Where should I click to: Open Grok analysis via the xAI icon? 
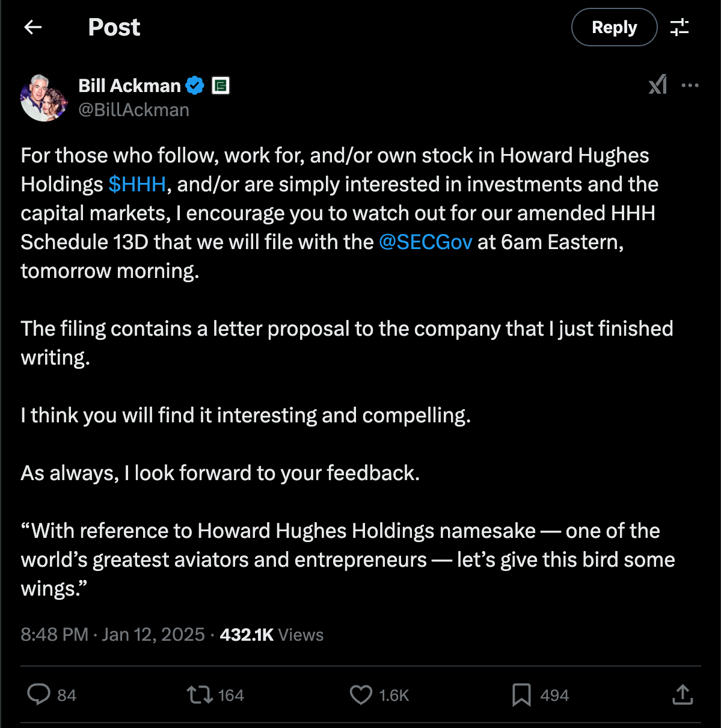[658, 85]
